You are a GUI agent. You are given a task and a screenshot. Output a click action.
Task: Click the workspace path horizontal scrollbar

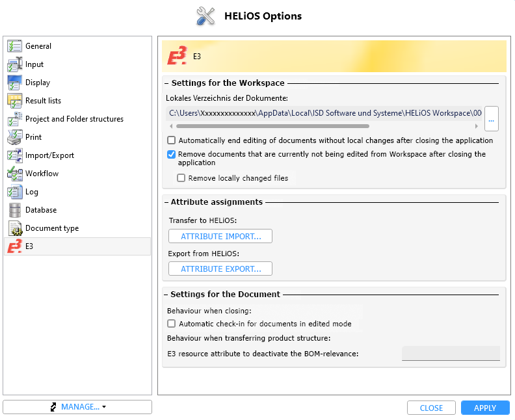coord(269,125)
